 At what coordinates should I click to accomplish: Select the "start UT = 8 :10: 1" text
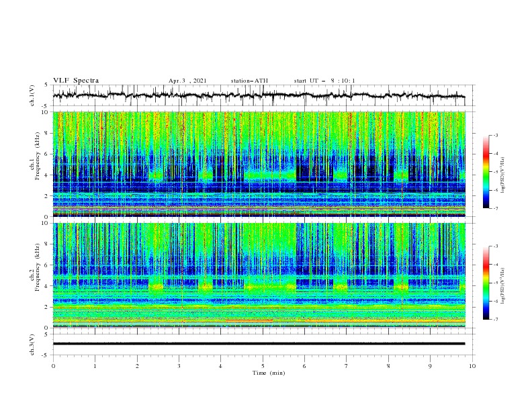pos(324,81)
